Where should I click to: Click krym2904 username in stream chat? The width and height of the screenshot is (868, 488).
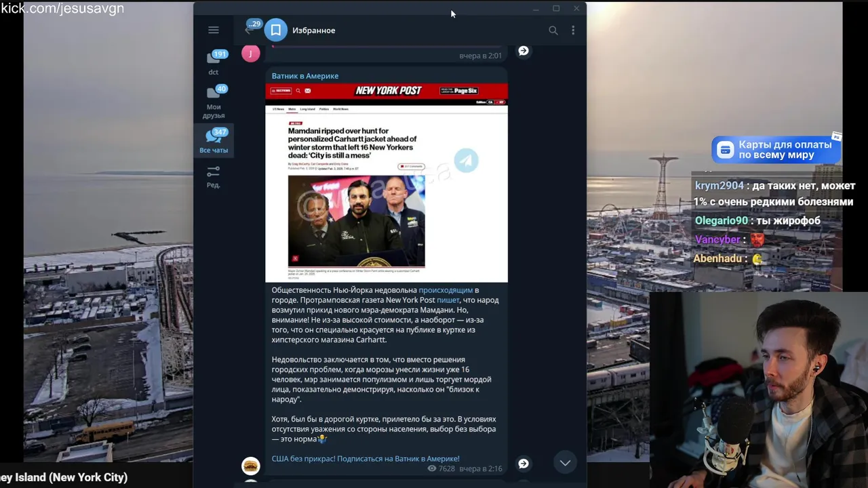click(719, 186)
